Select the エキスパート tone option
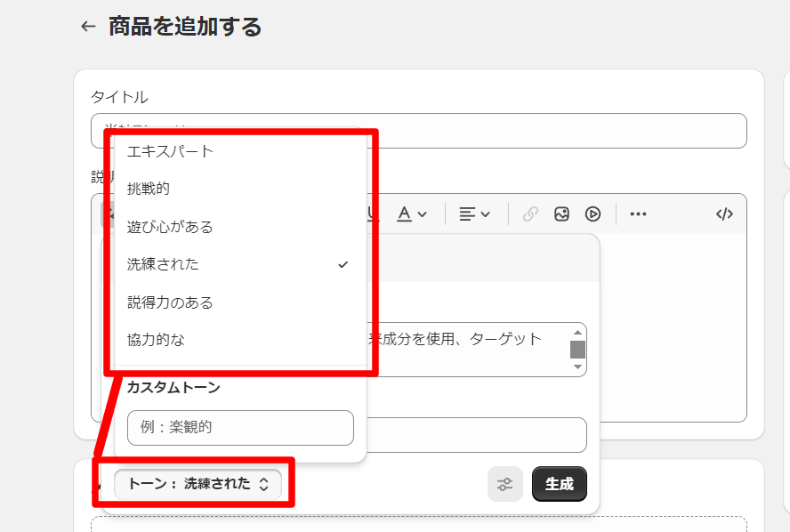This screenshot has height=532, width=790. pyautogui.click(x=171, y=151)
